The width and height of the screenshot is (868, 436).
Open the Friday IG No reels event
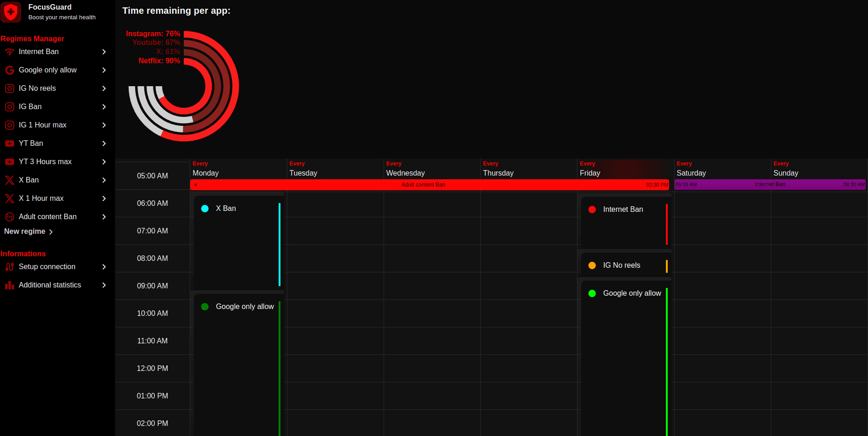(x=621, y=265)
